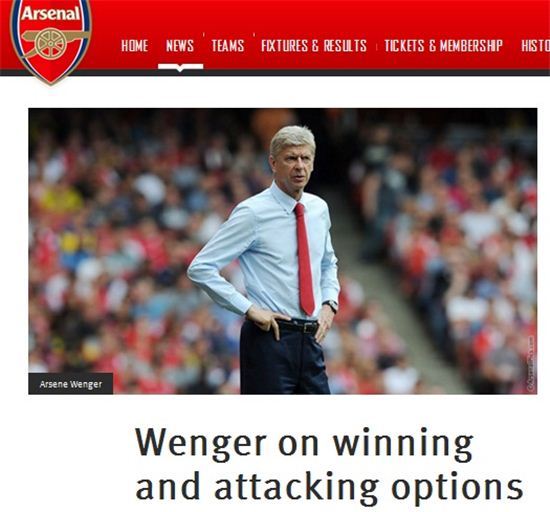
Task: Click the Arsene Wenger photo caption label
Action: click(71, 384)
